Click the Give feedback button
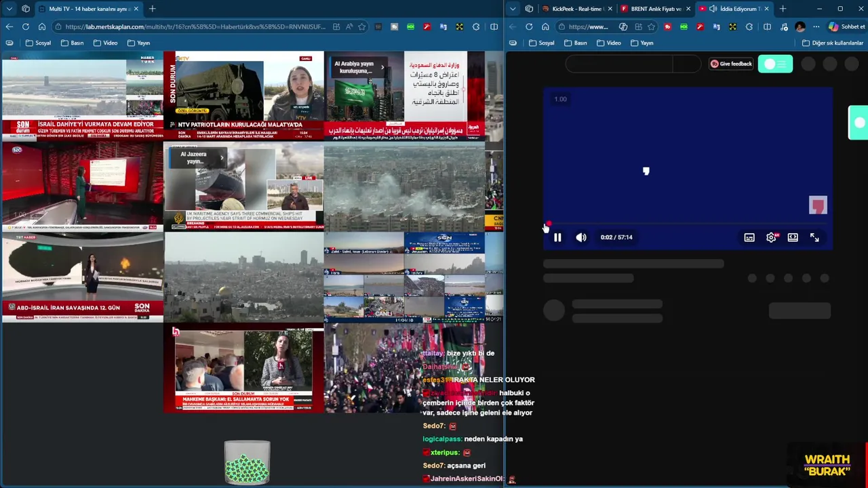This screenshot has width=868, height=488. (x=731, y=64)
